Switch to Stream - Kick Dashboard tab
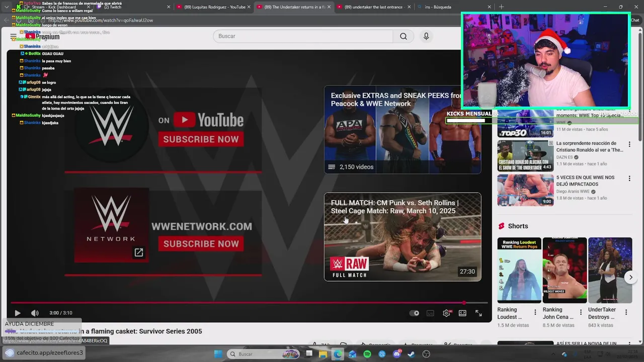Screen dimensions: 644x362 (x=54, y=7)
